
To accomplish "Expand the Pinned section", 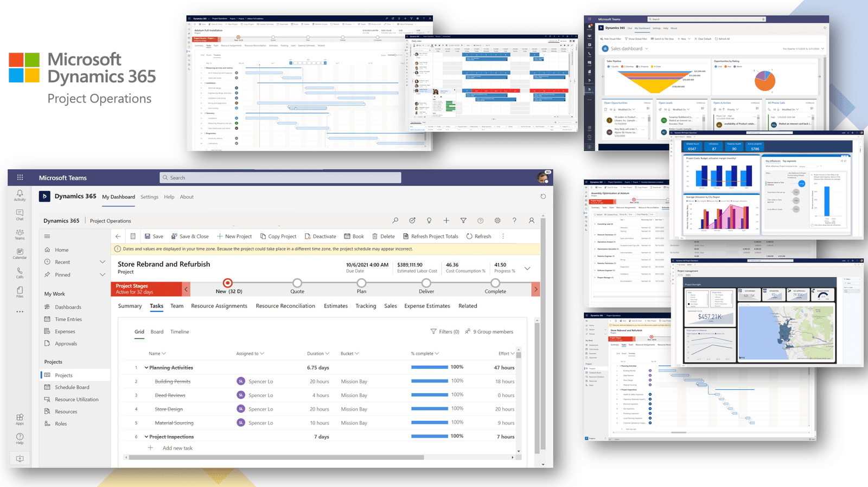I will [102, 274].
